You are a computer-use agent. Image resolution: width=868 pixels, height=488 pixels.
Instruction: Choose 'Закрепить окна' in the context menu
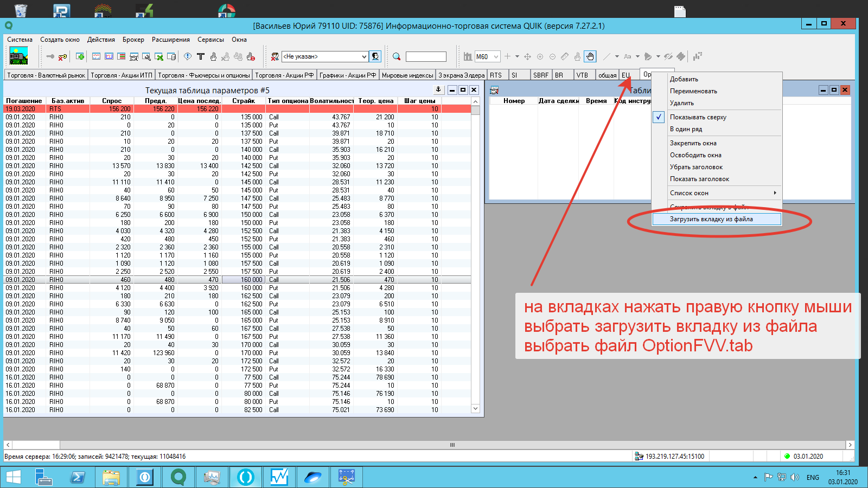(717, 143)
